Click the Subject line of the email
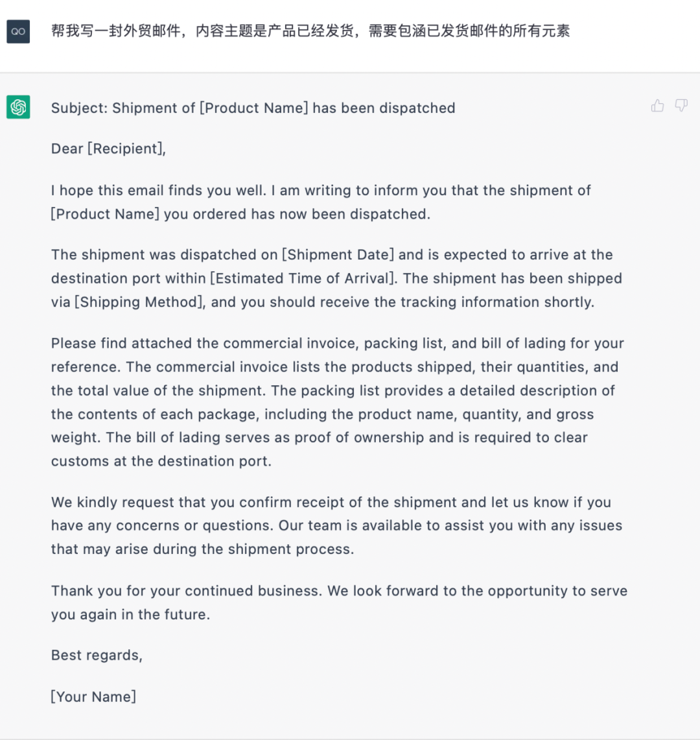Image resolution: width=700 pixels, height=740 pixels. click(x=253, y=108)
